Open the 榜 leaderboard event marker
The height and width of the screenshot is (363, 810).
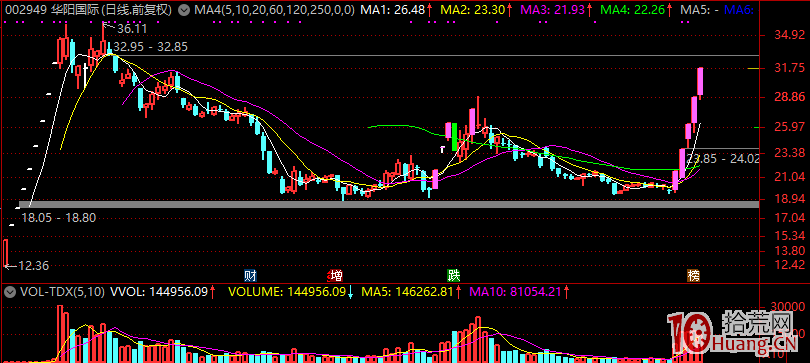694,275
